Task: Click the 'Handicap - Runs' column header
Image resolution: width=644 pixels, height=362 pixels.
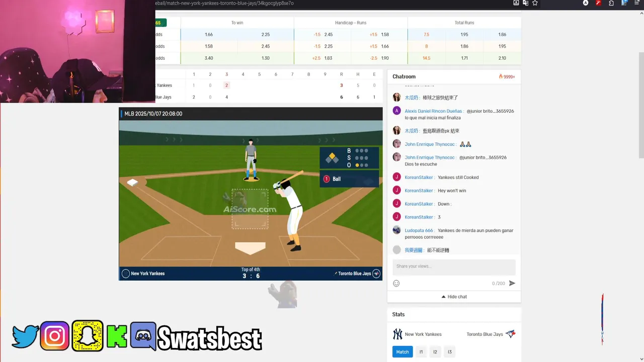Action: (x=351, y=23)
